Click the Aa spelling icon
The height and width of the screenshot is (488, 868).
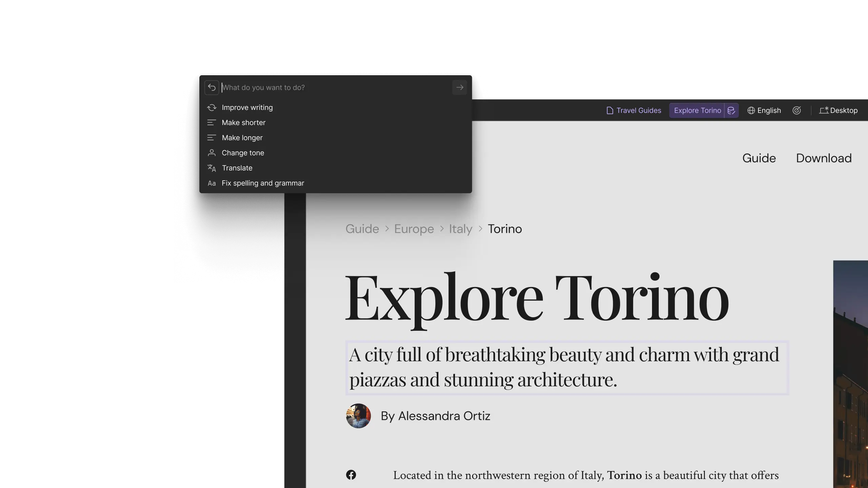pyautogui.click(x=212, y=183)
